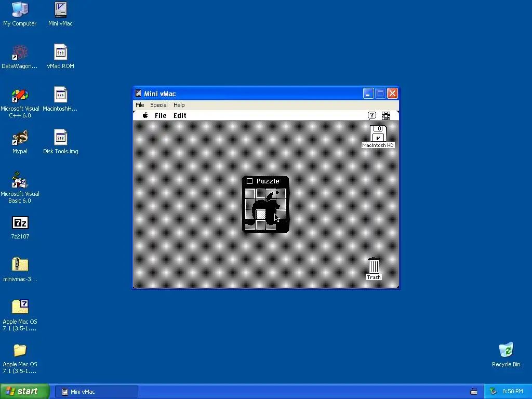
Task: Open the Macintosh Edit menu
Action: tap(180, 115)
